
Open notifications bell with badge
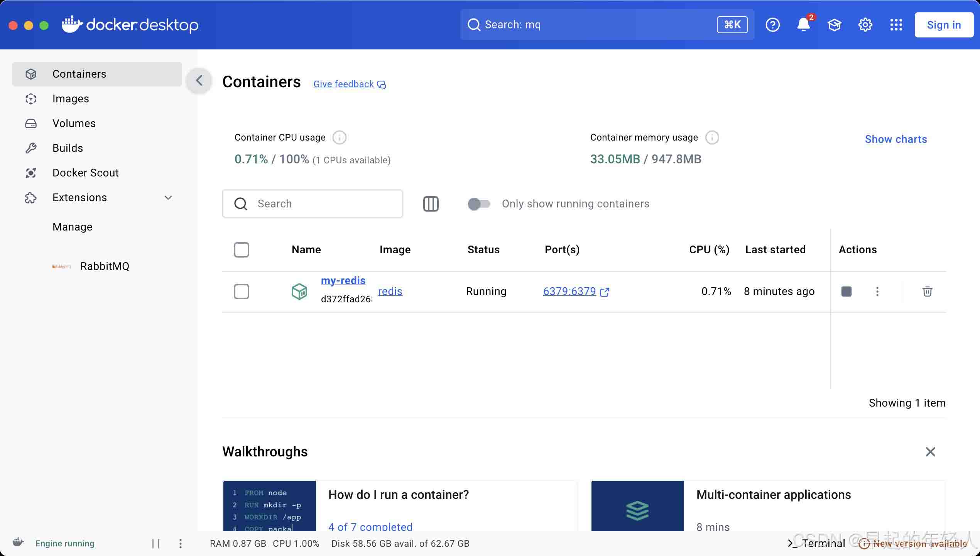click(804, 25)
